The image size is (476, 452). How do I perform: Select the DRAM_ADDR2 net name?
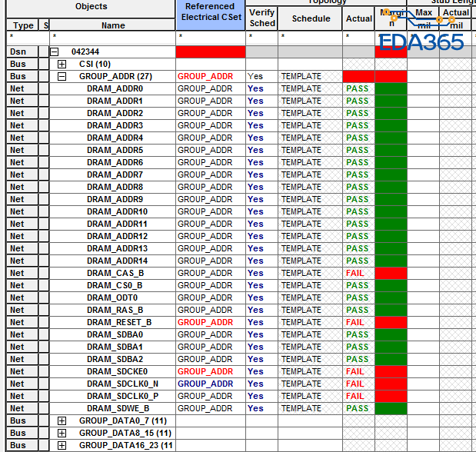115,113
